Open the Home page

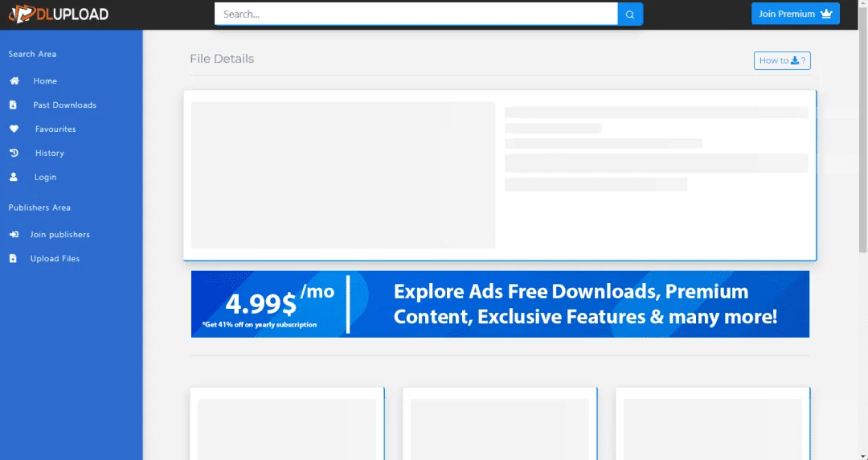tap(45, 81)
